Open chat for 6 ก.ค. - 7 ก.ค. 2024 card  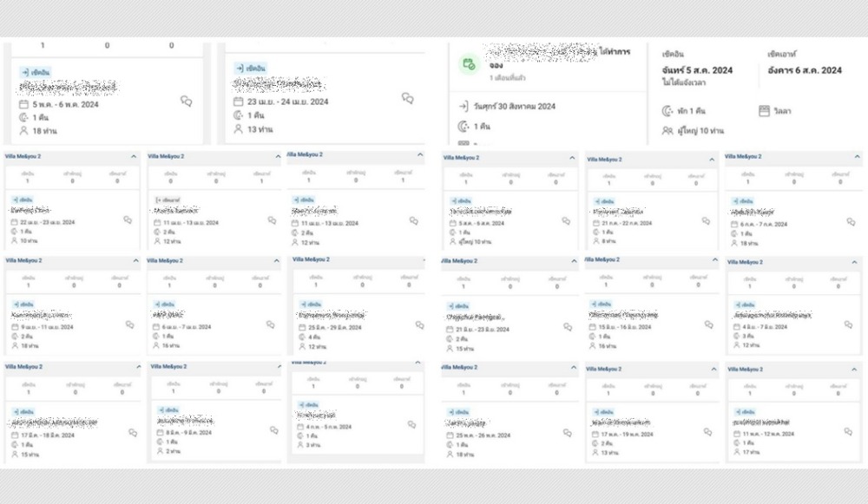(x=851, y=222)
